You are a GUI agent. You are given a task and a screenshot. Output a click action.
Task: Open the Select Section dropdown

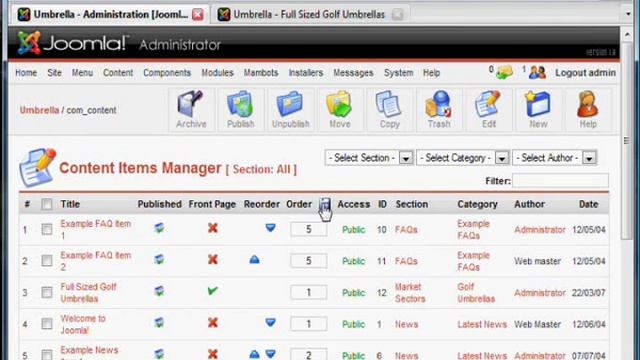point(369,158)
